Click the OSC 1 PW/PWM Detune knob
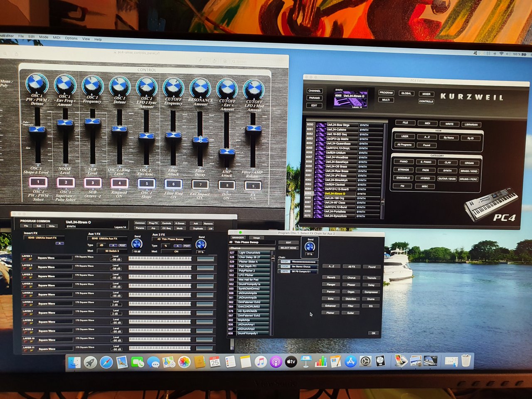The image size is (532, 399). point(37,84)
